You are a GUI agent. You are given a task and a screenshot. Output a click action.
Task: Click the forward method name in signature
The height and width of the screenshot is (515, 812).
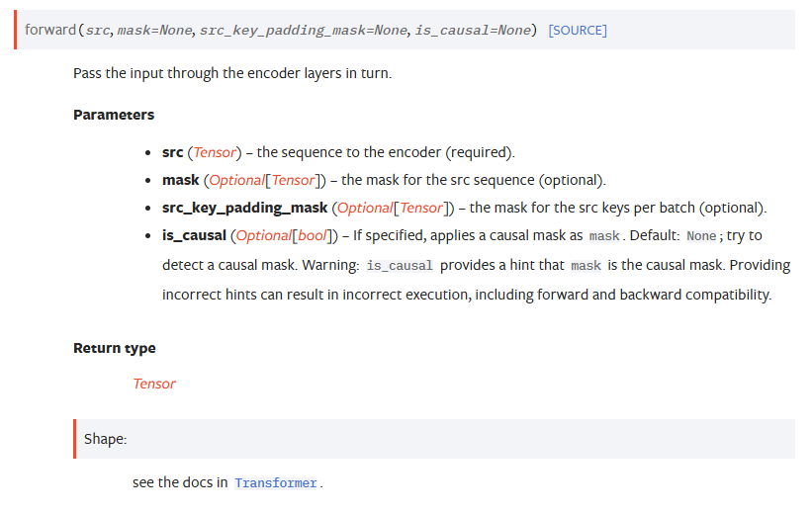[x=49, y=31]
